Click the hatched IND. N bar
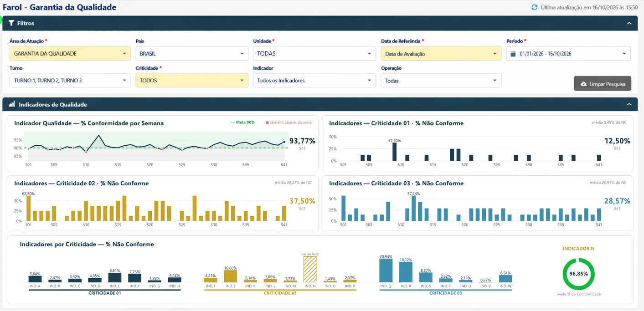644x311 pixels. pos(310,269)
